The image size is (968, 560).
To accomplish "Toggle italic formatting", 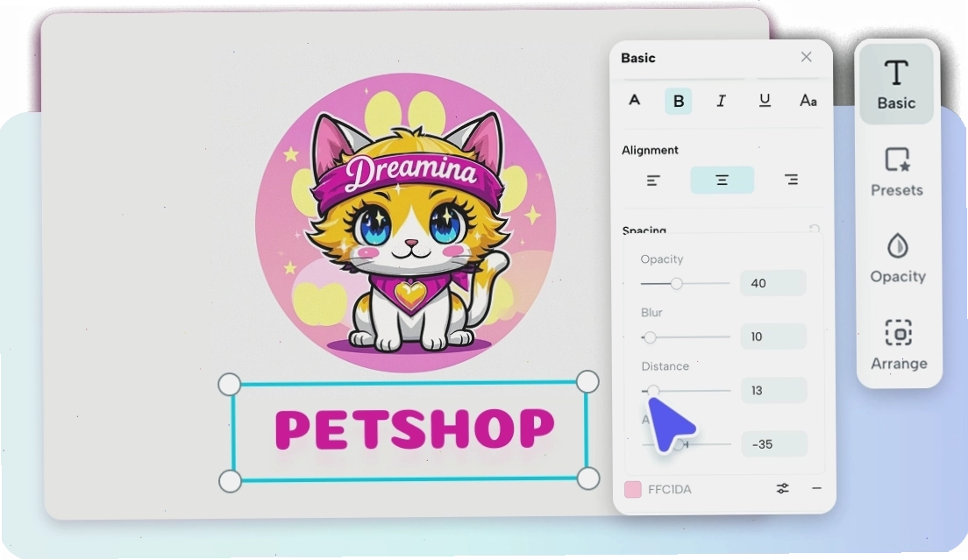I will (721, 101).
